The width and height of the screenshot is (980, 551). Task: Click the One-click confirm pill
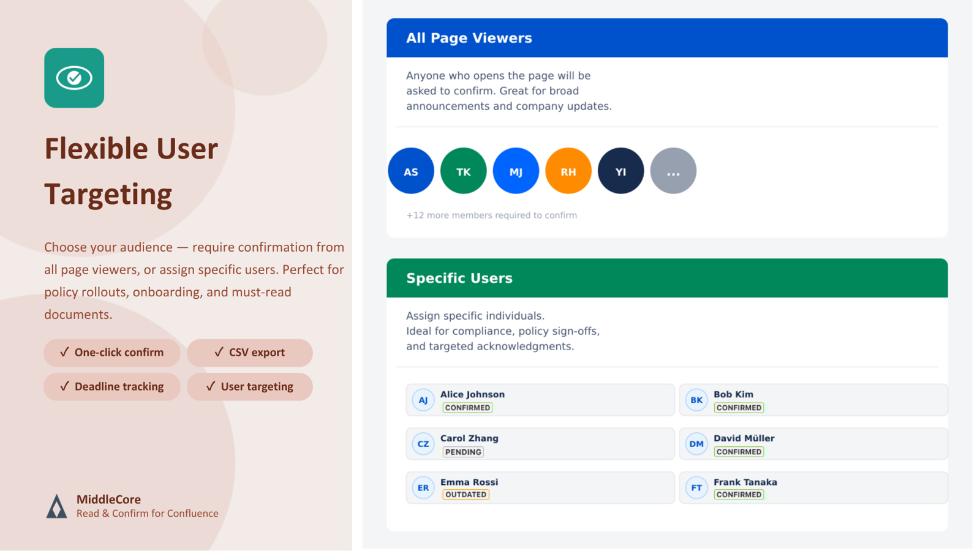tap(112, 353)
